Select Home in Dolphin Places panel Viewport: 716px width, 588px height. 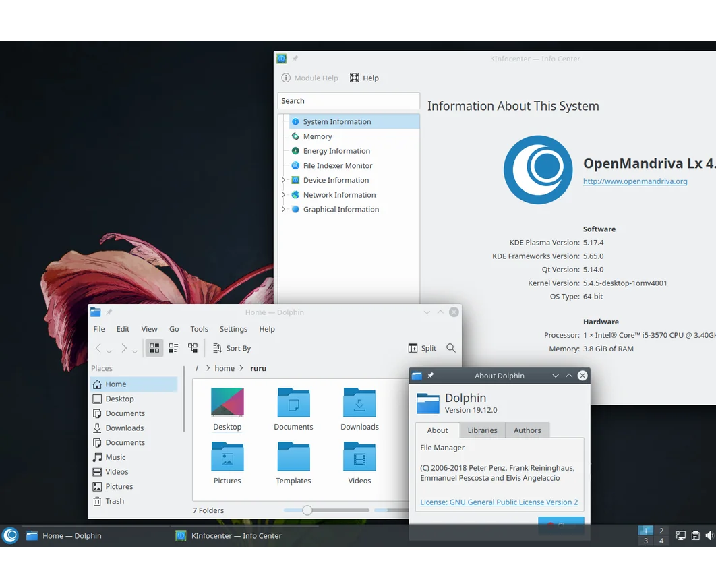point(134,384)
